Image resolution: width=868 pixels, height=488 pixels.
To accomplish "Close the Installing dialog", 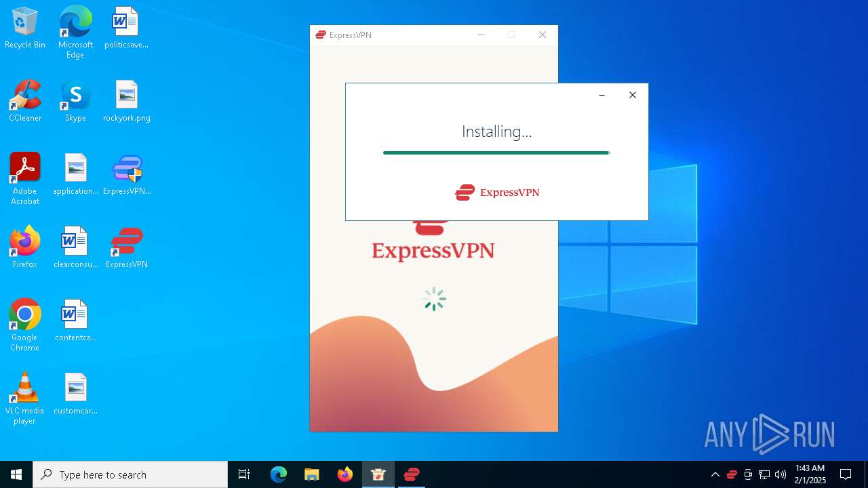I will pos(632,95).
